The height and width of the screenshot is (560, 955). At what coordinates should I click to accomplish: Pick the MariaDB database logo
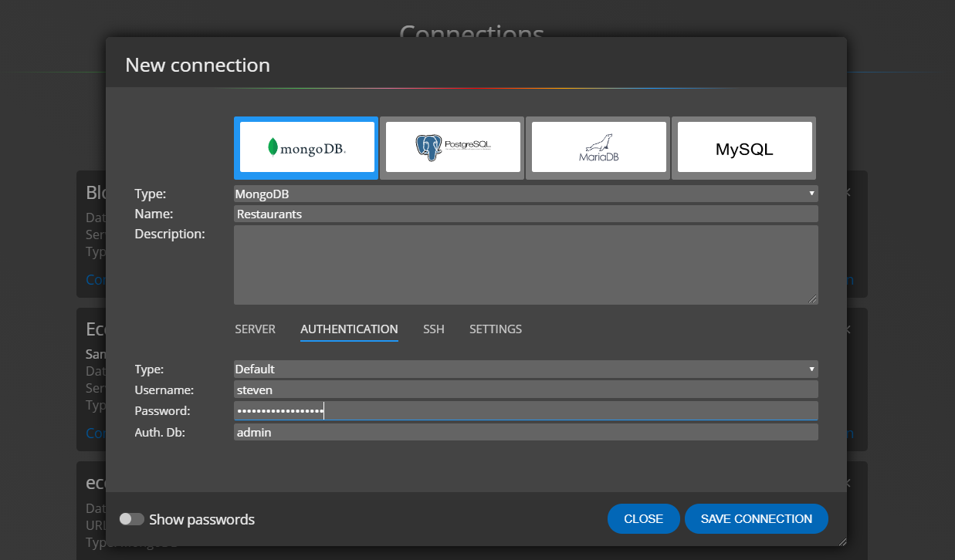click(x=598, y=146)
